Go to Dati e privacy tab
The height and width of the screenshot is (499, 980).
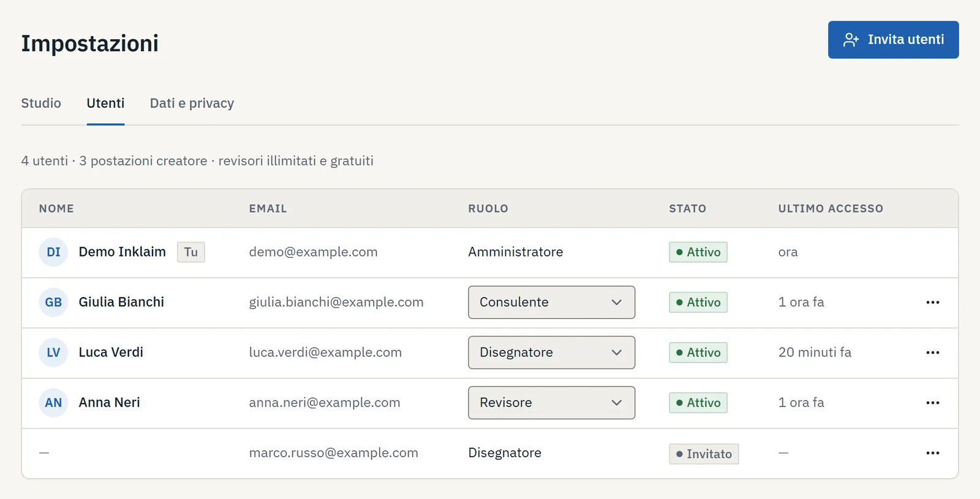click(x=192, y=103)
